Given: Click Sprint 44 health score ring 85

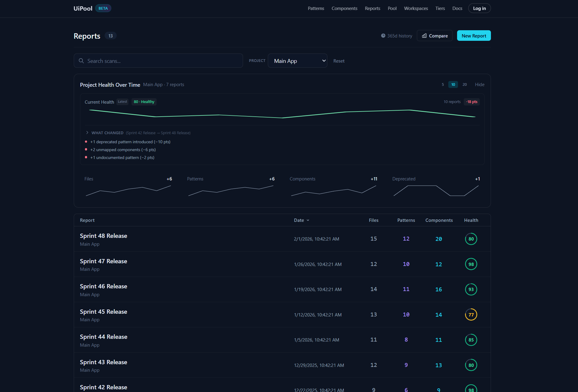Looking at the screenshot, I should click(x=471, y=340).
